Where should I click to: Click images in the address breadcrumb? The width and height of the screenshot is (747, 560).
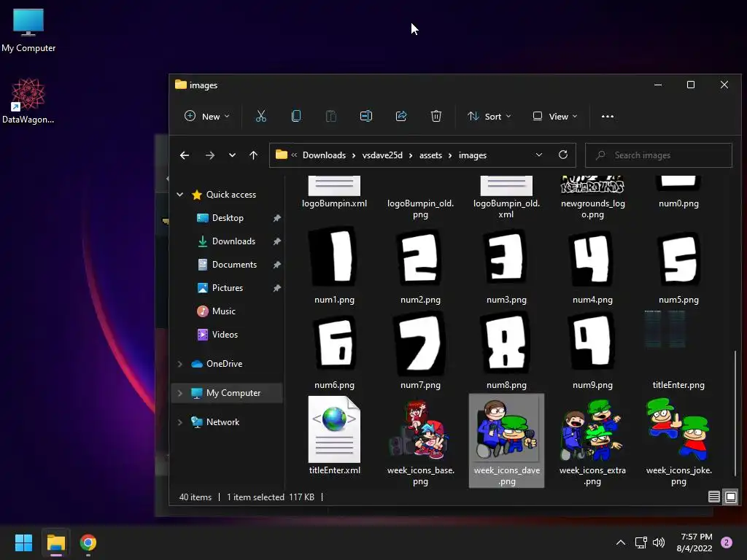[473, 155]
